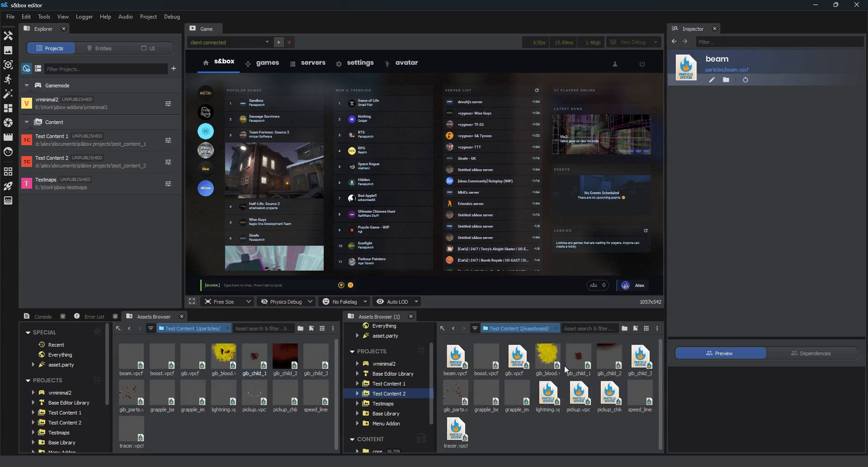Open the File menu
868x467 pixels.
10,17
